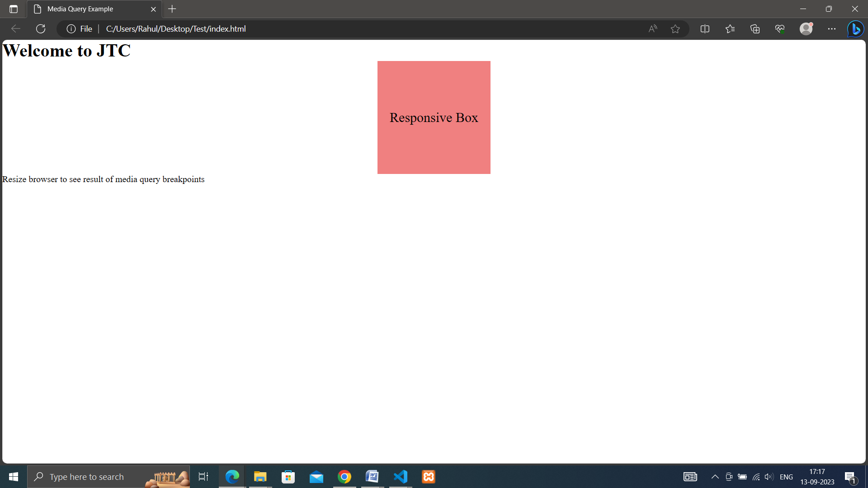Open Read aloud icon in address bar
This screenshot has width=868, height=488.
[x=652, y=29]
